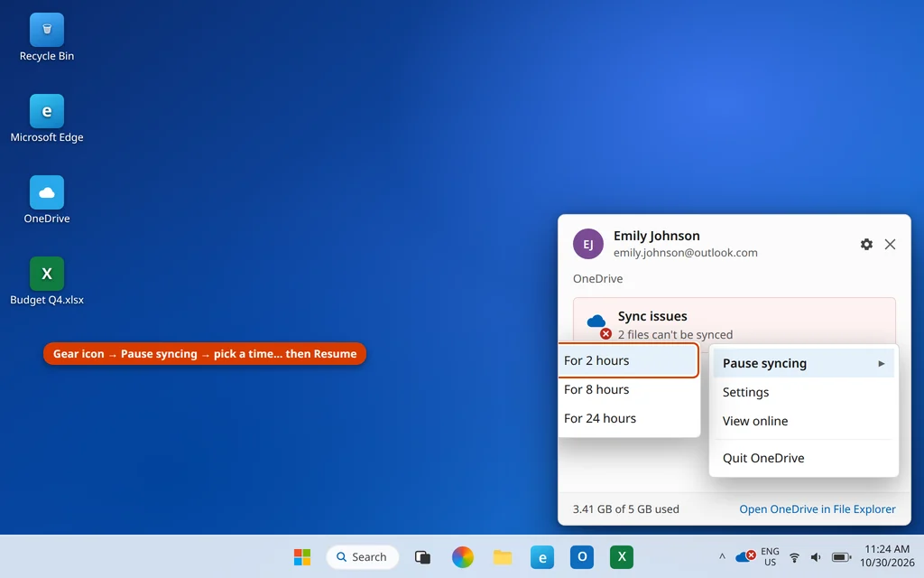This screenshot has width=924, height=578.
Task: Open Wi-Fi network tray icon
Action: click(x=794, y=557)
